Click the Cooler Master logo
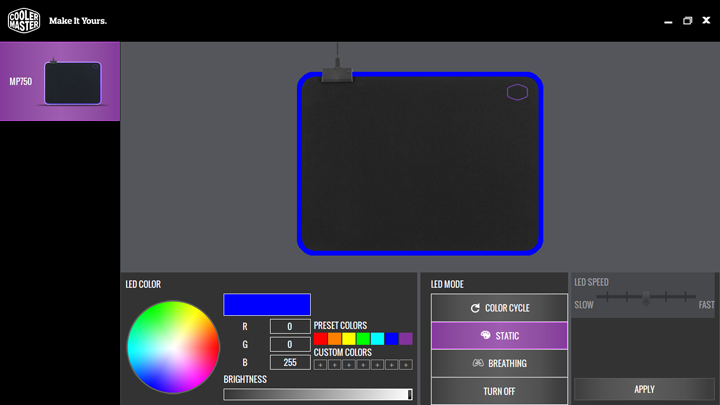Viewport: 720px width, 405px height. pyautogui.click(x=23, y=20)
